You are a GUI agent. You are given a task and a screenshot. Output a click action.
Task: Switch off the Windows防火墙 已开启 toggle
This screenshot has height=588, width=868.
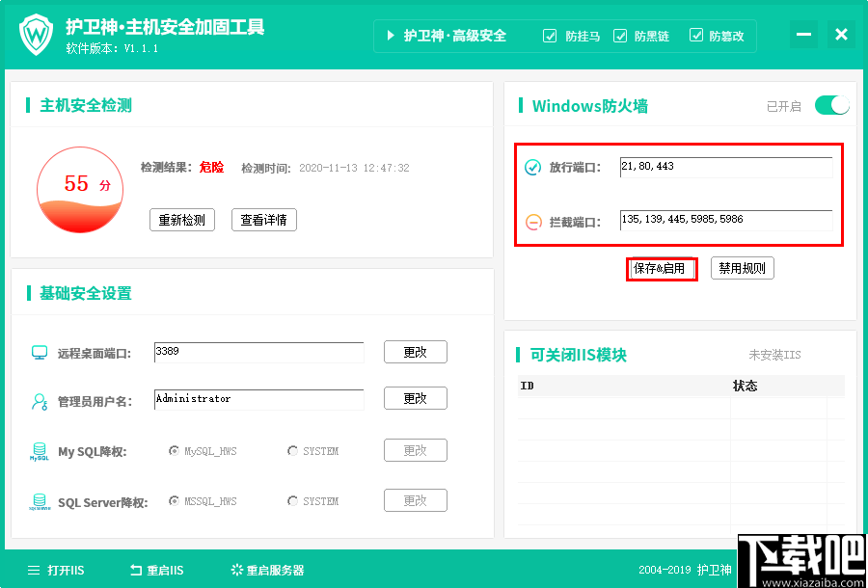[x=830, y=105]
